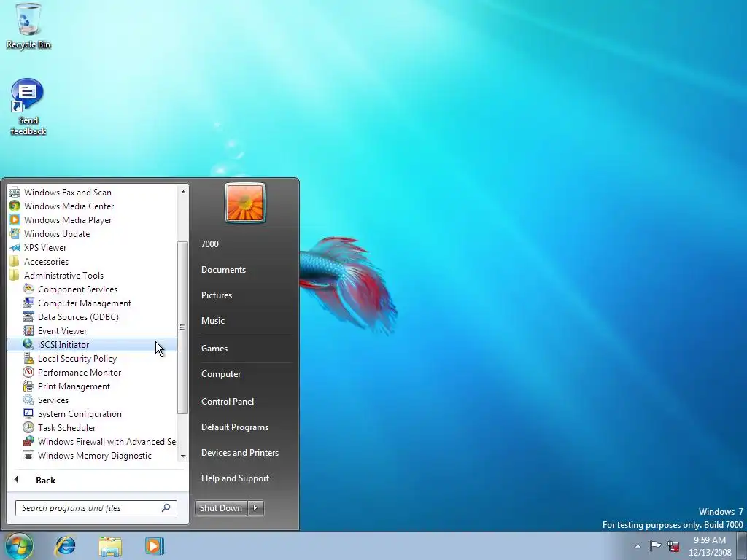Open Windows Media Player icon in list
Viewport: 747px width, 560px height.
point(15,220)
